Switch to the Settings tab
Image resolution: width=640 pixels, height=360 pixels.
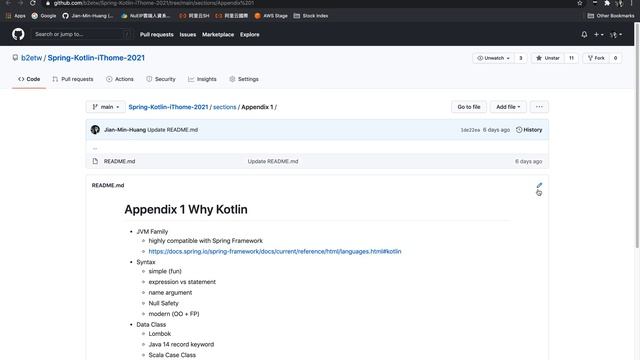(244, 79)
